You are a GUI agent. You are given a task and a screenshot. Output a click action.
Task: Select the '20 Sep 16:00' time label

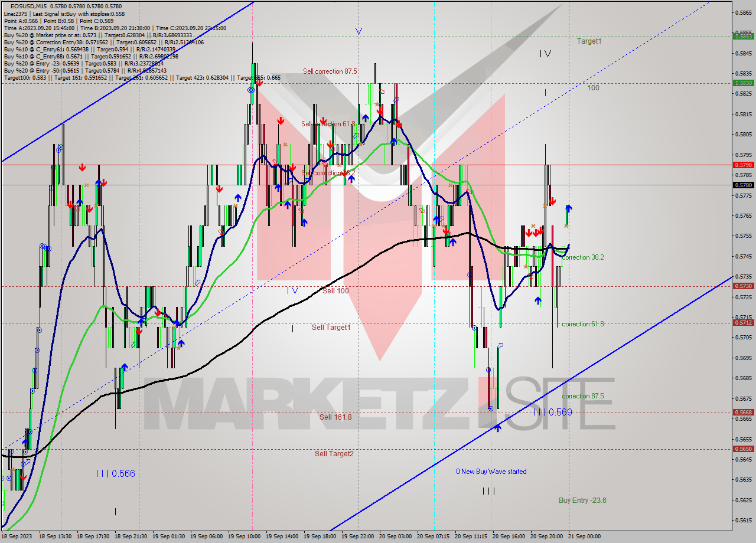[510, 537]
